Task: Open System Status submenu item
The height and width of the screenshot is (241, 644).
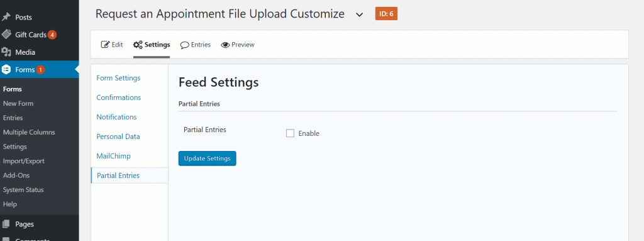Action: coord(23,190)
